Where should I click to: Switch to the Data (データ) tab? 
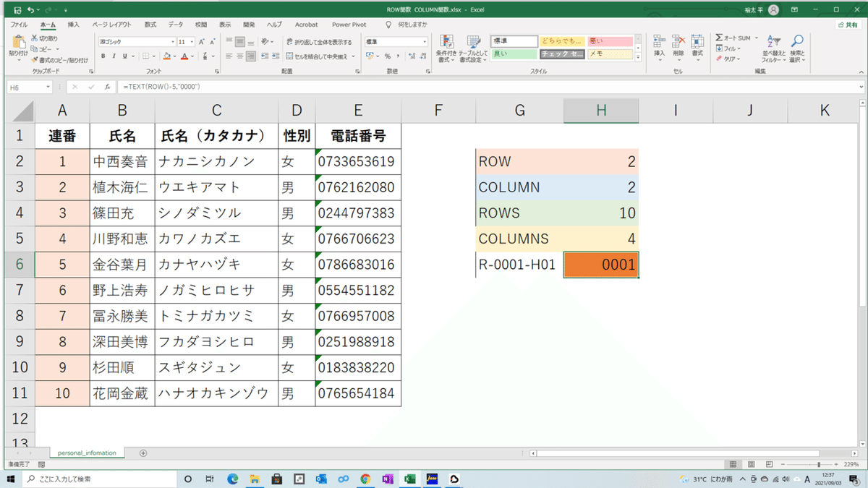176,25
